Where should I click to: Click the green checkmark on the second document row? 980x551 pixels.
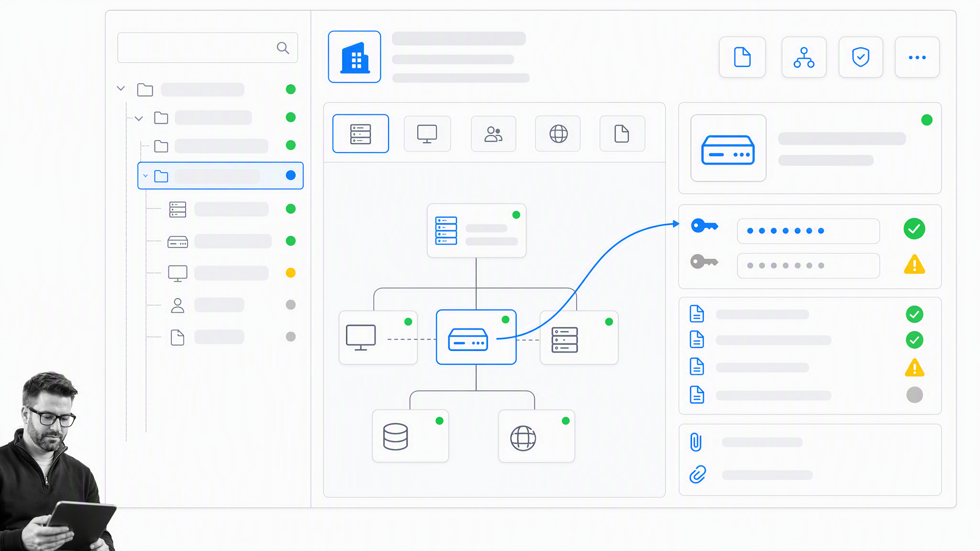pyautogui.click(x=914, y=340)
